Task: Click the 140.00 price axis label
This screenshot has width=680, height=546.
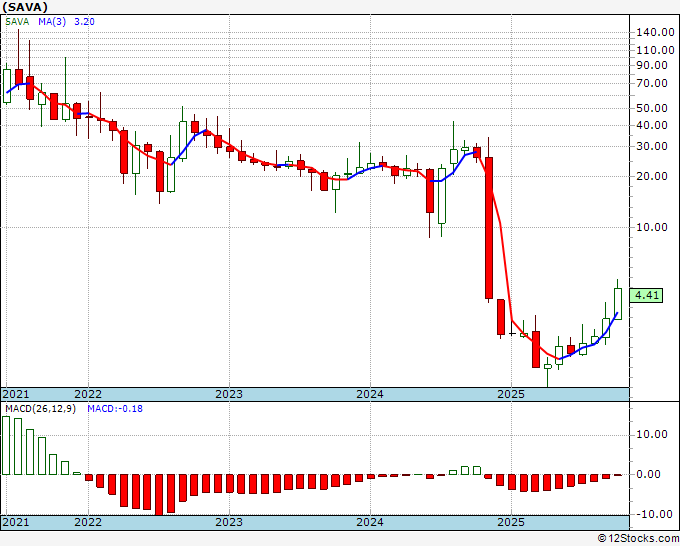Action: click(x=653, y=33)
